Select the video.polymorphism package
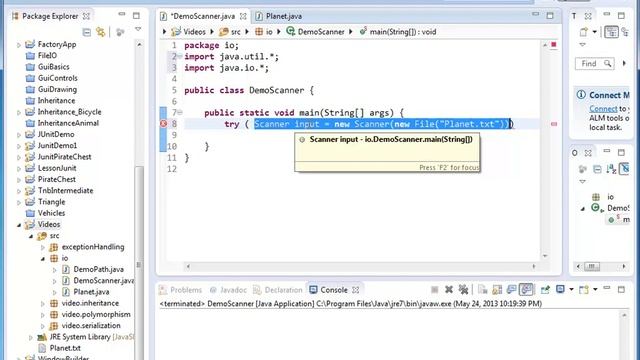 [90, 314]
